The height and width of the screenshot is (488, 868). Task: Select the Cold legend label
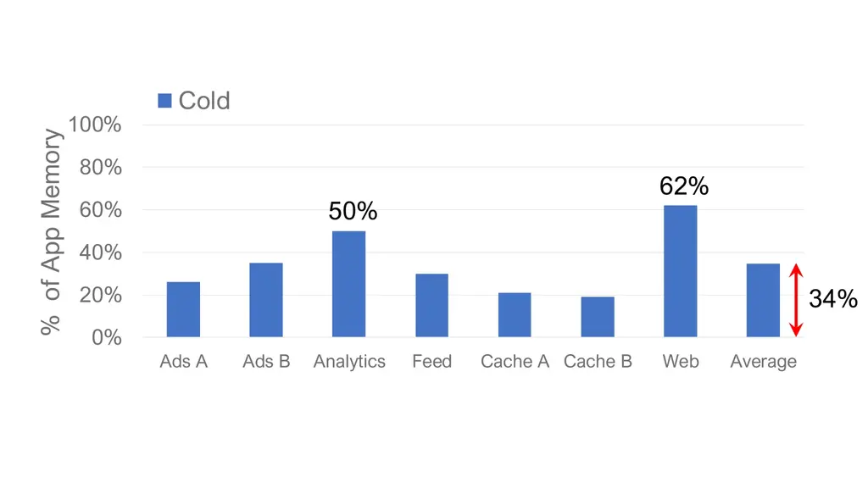(x=204, y=101)
